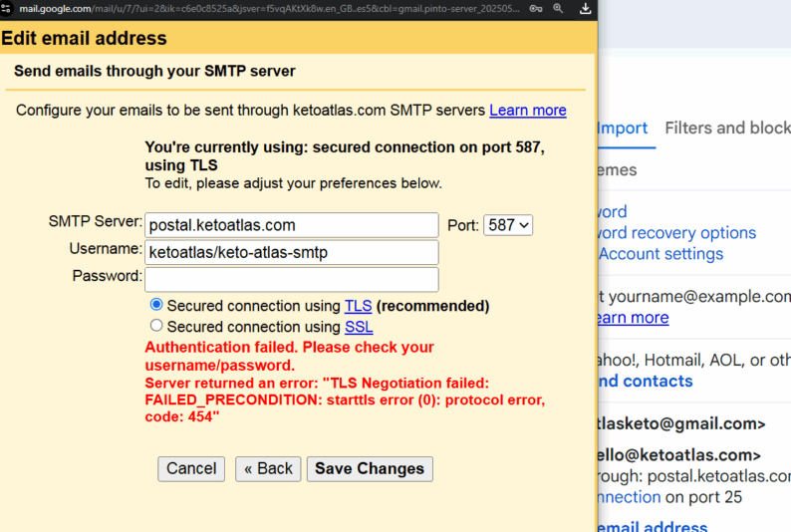Click the secured connection on port 25 text

(669, 497)
